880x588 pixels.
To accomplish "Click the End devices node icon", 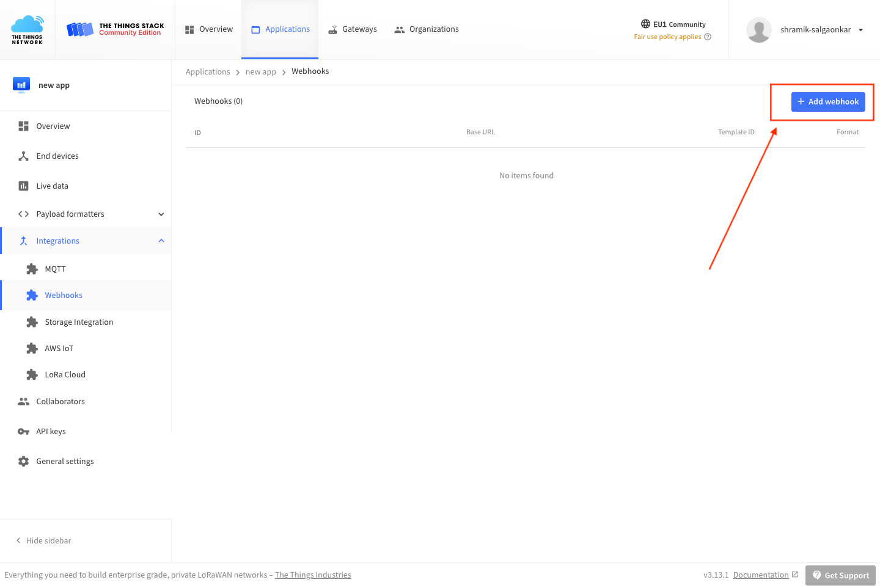I will tap(23, 156).
